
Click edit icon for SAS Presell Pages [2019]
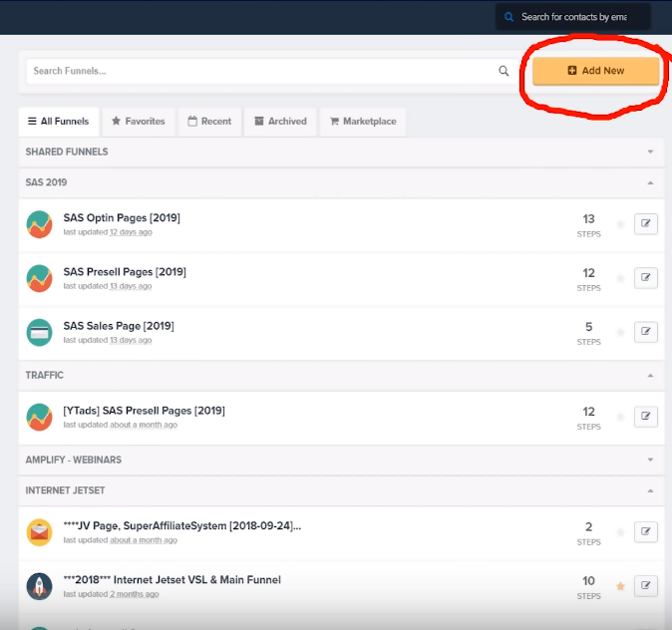[x=646, y=277]
